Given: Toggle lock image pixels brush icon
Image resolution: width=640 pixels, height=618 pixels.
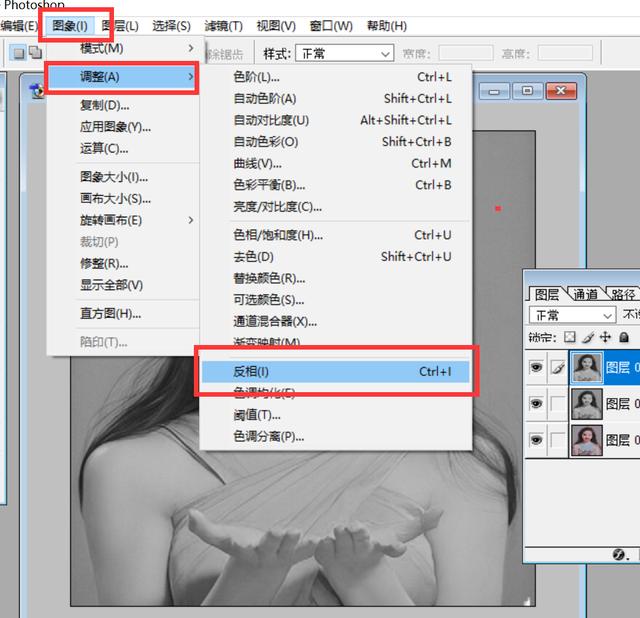Looking at the screenshot, I should tap(588, 337).
